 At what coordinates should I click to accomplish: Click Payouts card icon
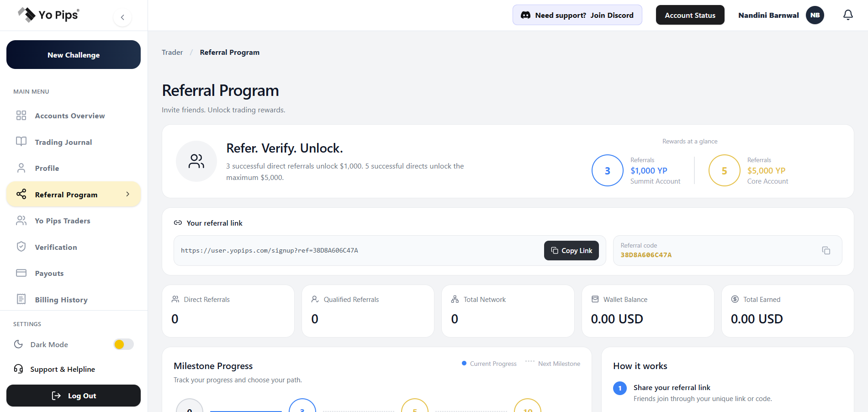pyautogui.click(x=21, y=273)
